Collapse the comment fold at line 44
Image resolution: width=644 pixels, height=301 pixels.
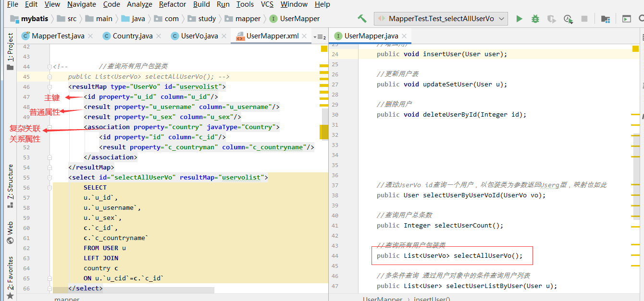coord(50,67)
